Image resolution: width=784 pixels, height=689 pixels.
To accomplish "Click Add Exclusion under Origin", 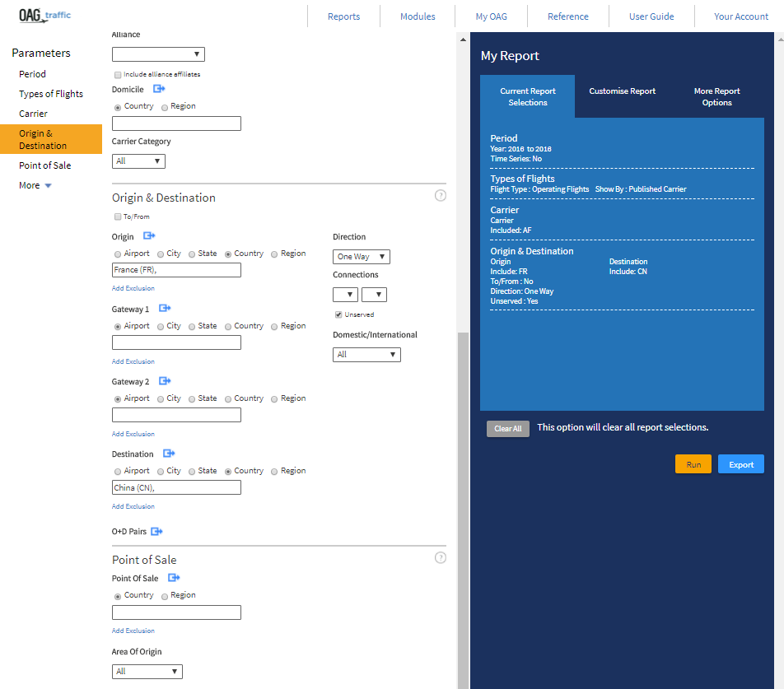I will coord(133,288).
